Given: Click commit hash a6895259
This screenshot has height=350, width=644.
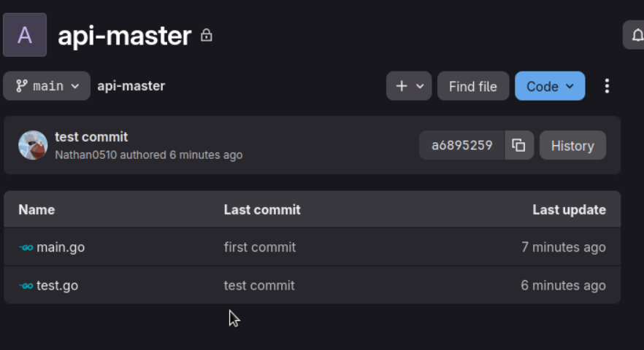Looking at the screenshot, I should [461, 145].
